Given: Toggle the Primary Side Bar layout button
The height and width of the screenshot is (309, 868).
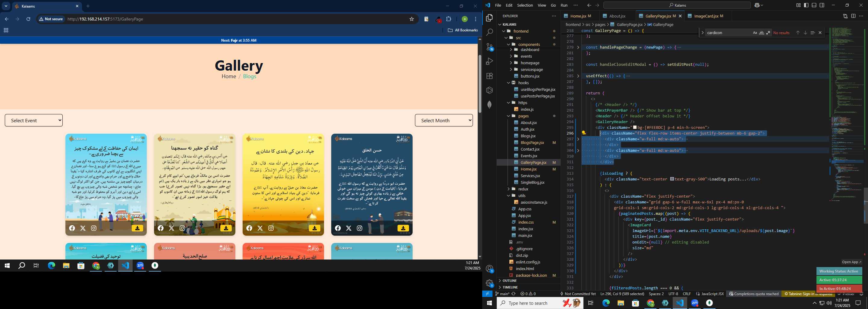Looking at the screenshot, I should (x=806, y=5).
